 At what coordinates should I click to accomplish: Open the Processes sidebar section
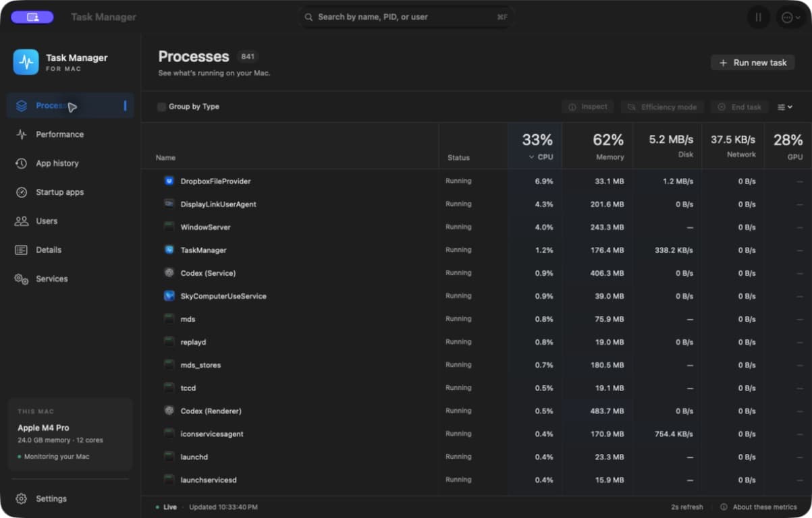(70, 106)
